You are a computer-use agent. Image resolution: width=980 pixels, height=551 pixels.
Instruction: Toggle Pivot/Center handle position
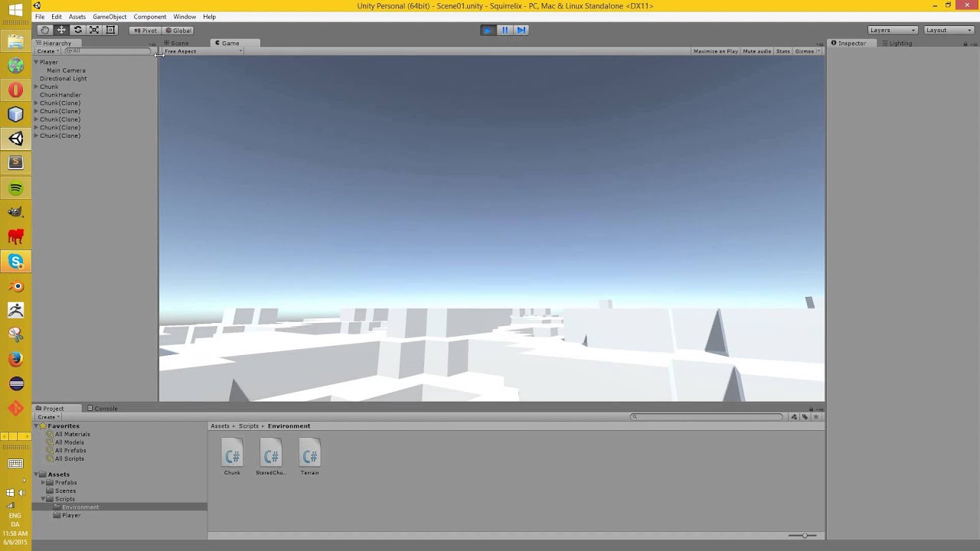pos(145,31)
